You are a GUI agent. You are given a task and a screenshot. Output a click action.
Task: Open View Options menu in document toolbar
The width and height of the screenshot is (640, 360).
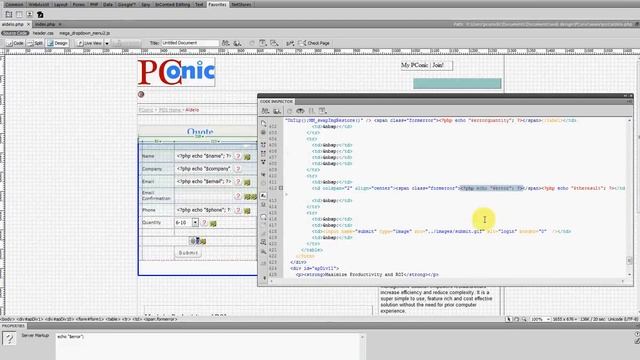263,43
